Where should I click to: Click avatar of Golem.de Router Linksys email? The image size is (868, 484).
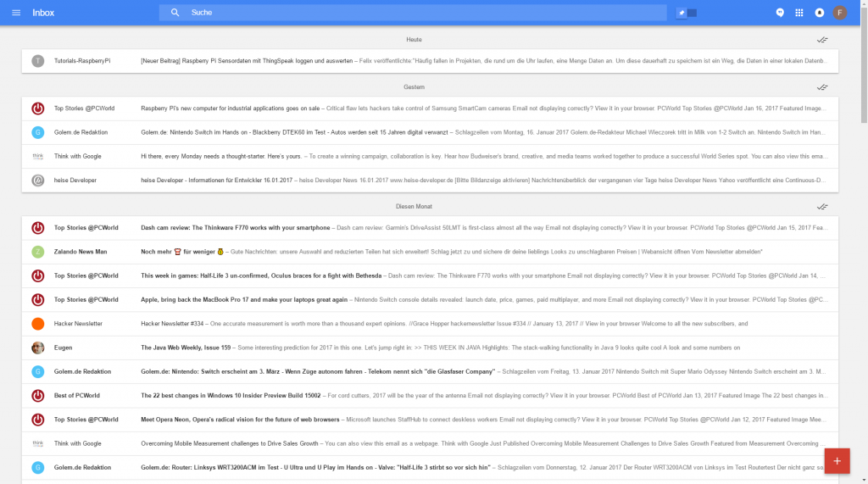(x=37, y=467)
